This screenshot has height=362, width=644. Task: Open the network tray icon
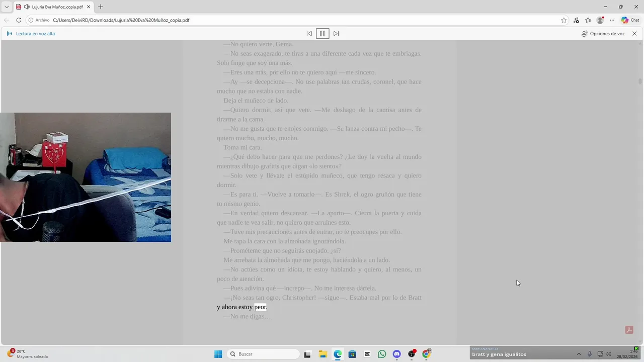pos(600,354)
